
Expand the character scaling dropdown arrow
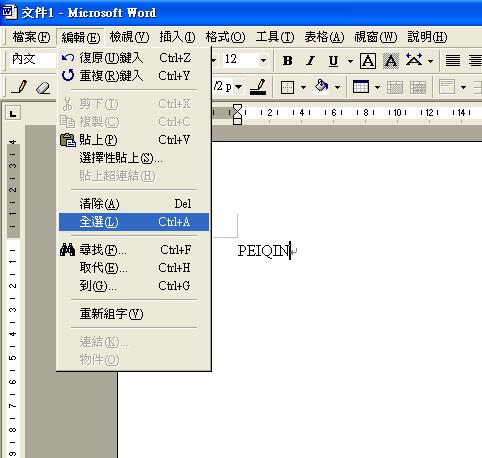click(x=430, y=61)
